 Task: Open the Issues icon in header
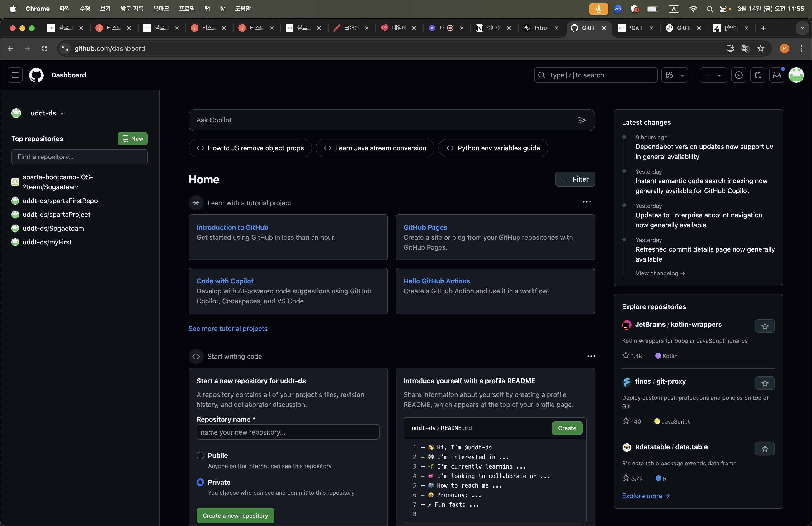coord(739,75)
